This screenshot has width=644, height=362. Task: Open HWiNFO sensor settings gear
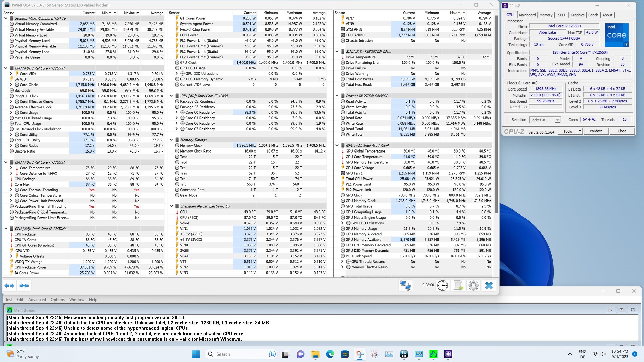point(473,286)
